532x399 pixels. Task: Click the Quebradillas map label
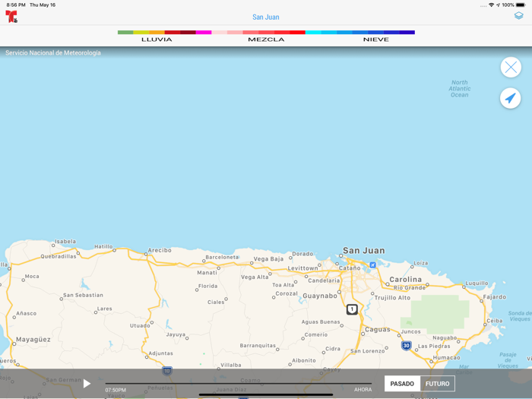coord(59,256)
